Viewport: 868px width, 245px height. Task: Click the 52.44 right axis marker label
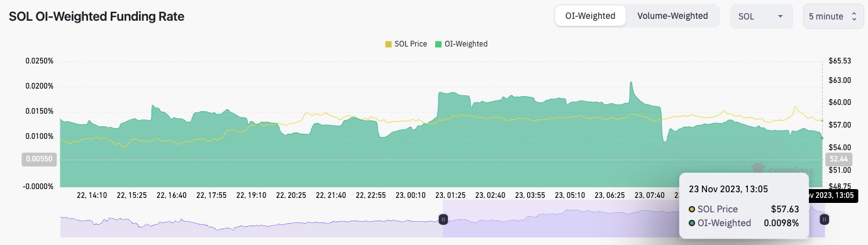839,159
